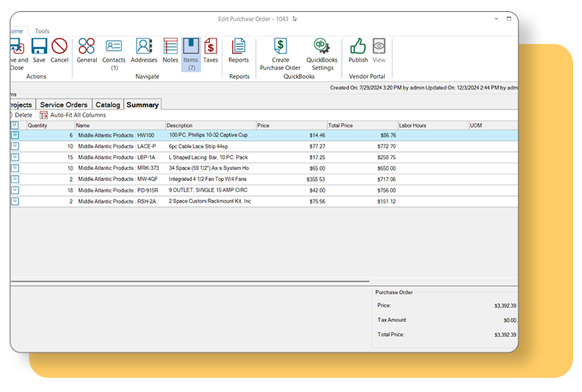582x392 pixels.
Task: Click the $151.12 total price cell
Action: click(387, 201)
